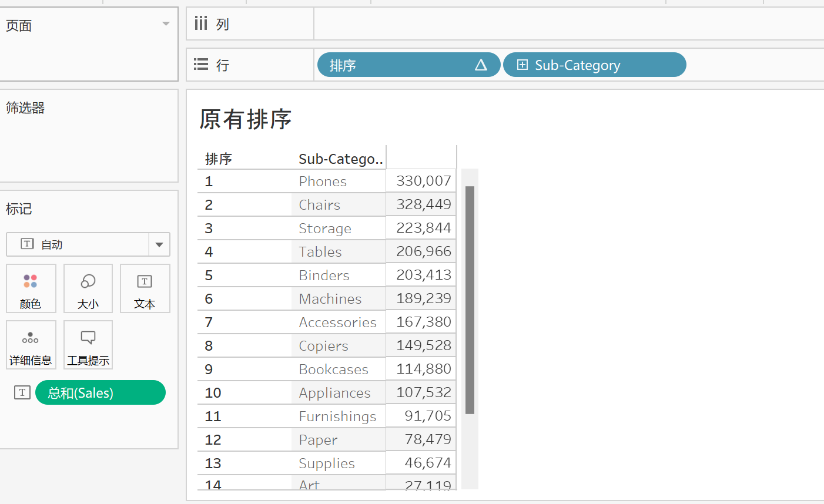The width and height of the screenshot is (824, 504).
Task: Click the sales value 330,007
Action: pyautogui.click(x=424, y=181)
